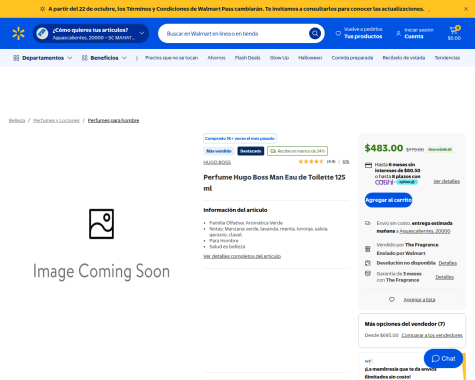Go to Perfumes y Lociones breadcrumb

tap(56, 120)
